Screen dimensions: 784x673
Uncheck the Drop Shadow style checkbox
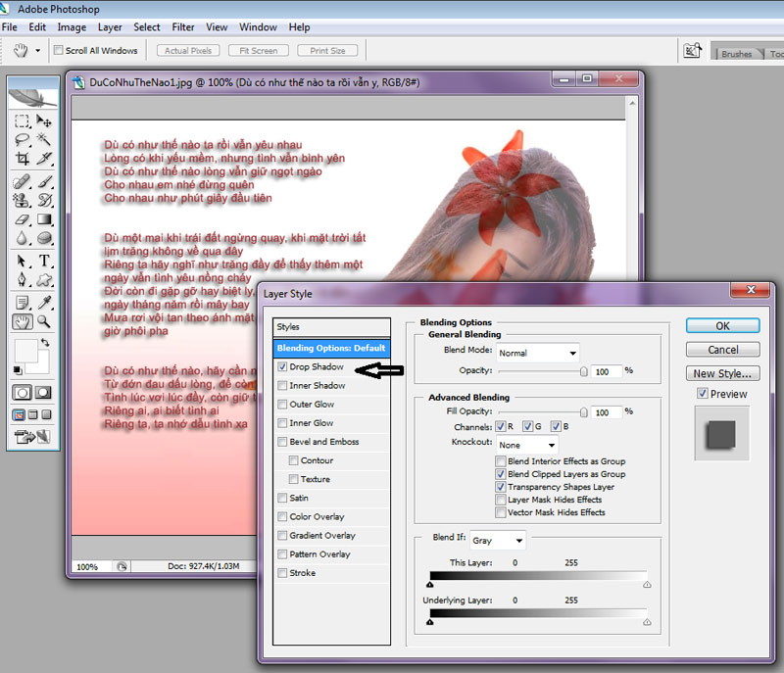(283, 367)
